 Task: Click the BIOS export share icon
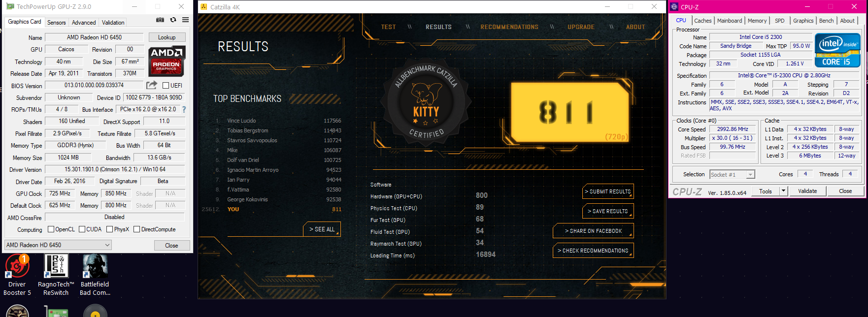point(152,85)
